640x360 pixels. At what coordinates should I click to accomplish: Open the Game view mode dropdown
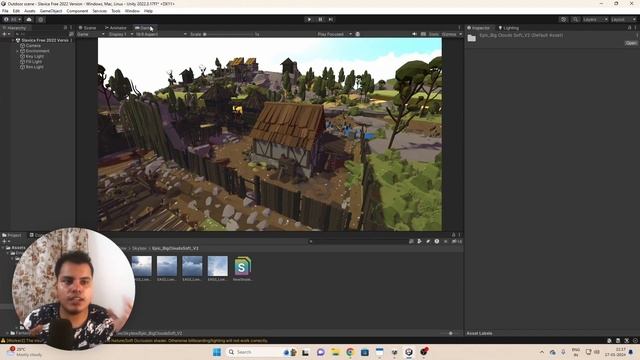click(91, 34)
